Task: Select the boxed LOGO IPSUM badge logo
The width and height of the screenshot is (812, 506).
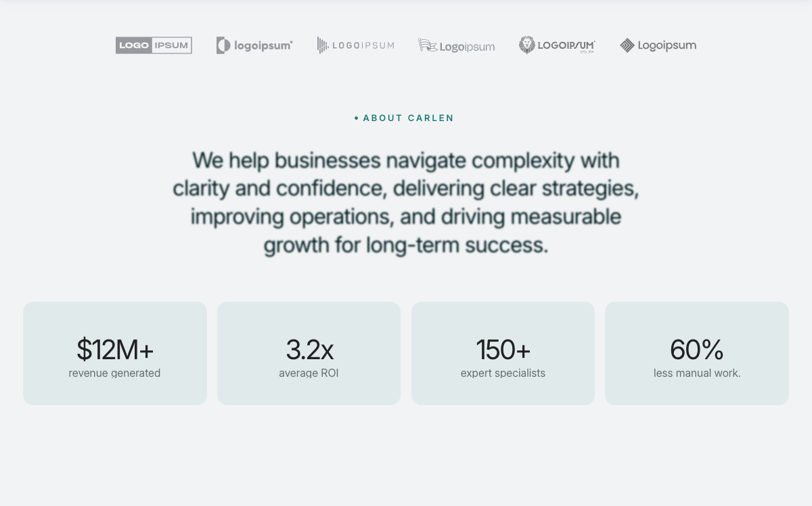Action: [154, 45]
